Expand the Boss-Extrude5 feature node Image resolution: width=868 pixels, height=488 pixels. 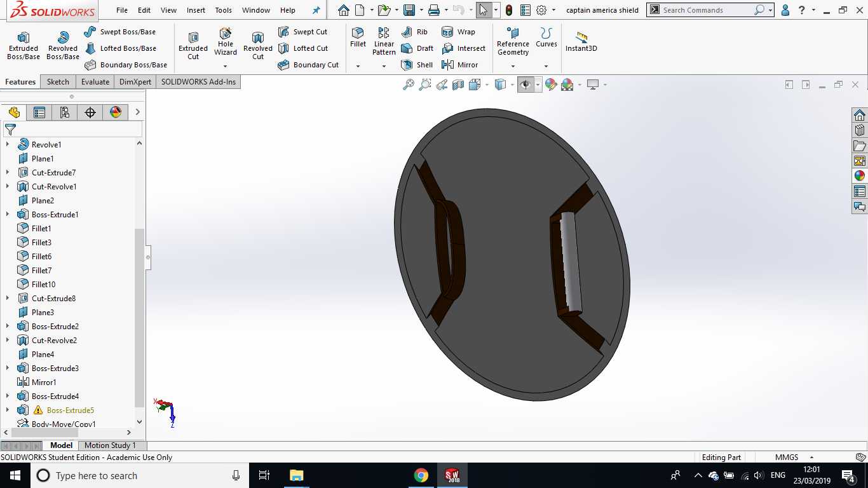pos(8,410)
